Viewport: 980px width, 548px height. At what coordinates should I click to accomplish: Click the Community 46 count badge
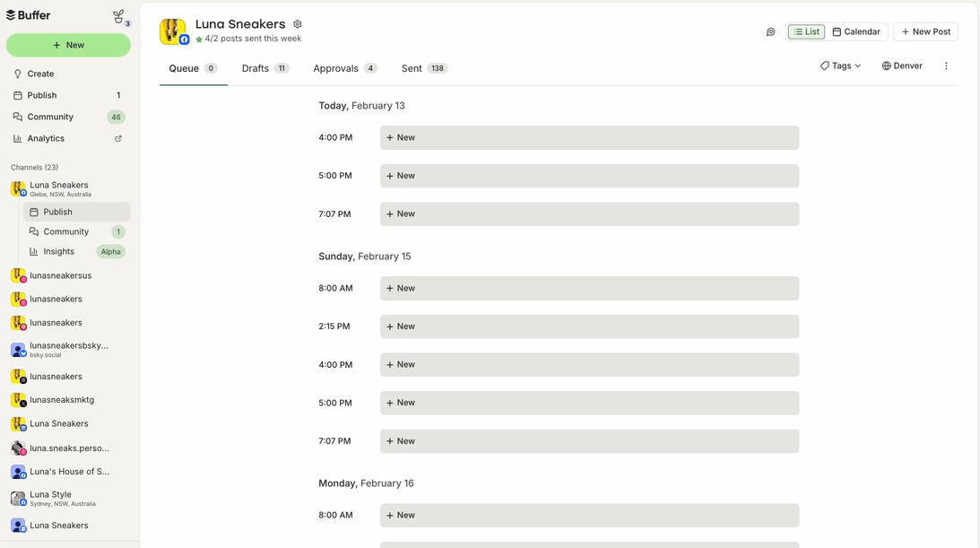(116, 117)
